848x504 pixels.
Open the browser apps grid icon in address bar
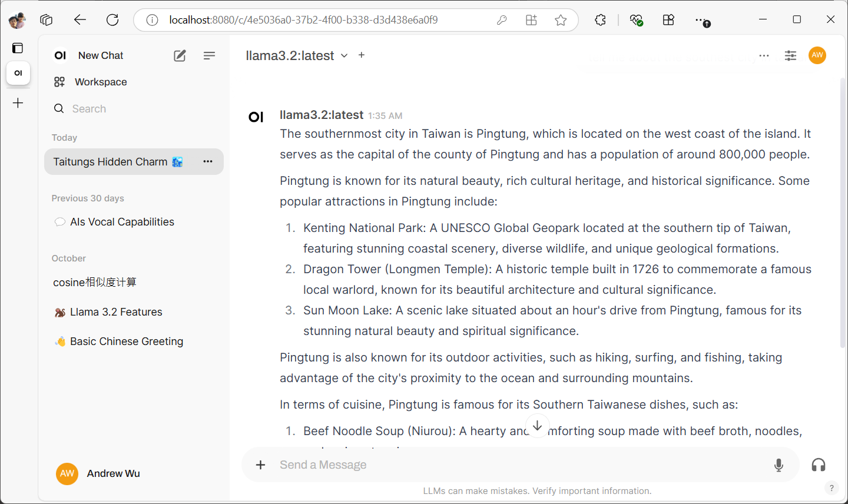[531, 20]
